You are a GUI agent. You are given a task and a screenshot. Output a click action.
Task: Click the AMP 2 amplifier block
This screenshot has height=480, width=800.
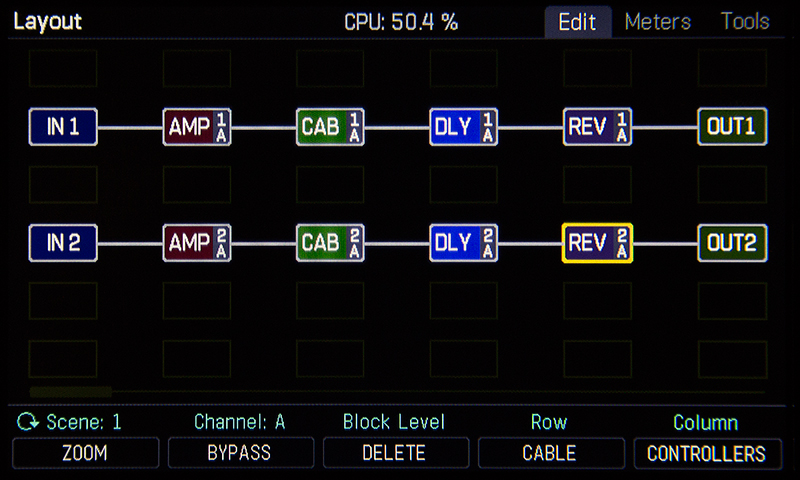tap(197, 242)
